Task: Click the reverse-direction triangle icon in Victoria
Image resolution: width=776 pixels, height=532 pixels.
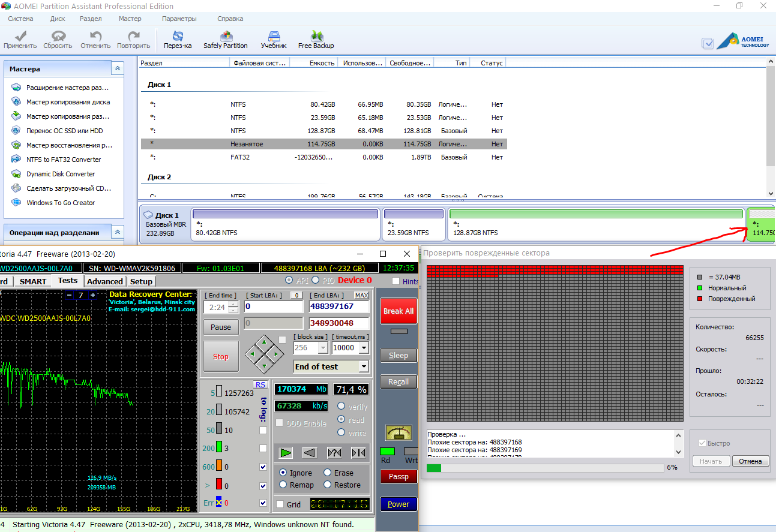Action: click(310, 453)
